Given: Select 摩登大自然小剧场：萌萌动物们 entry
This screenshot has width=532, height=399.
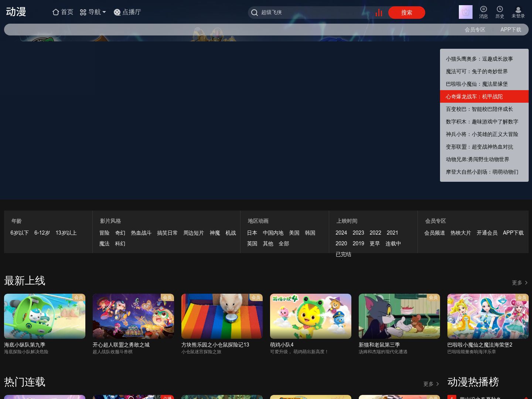Looking at the screenshot, I should [484, 172].
